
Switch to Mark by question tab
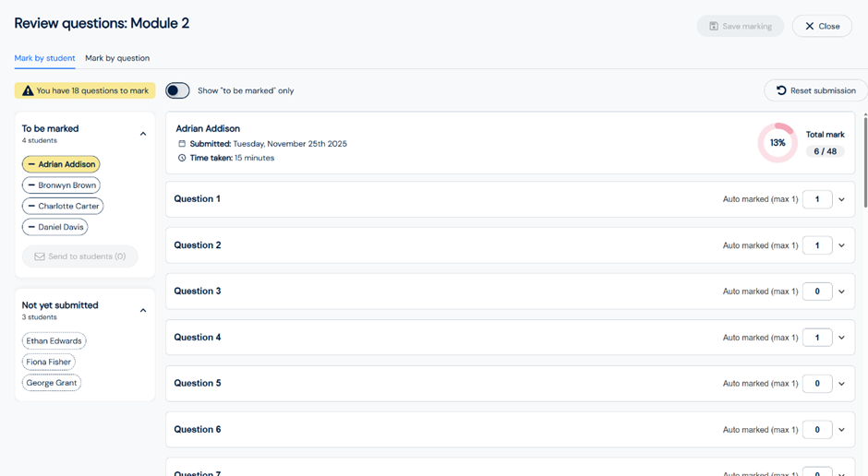(117, 58)
